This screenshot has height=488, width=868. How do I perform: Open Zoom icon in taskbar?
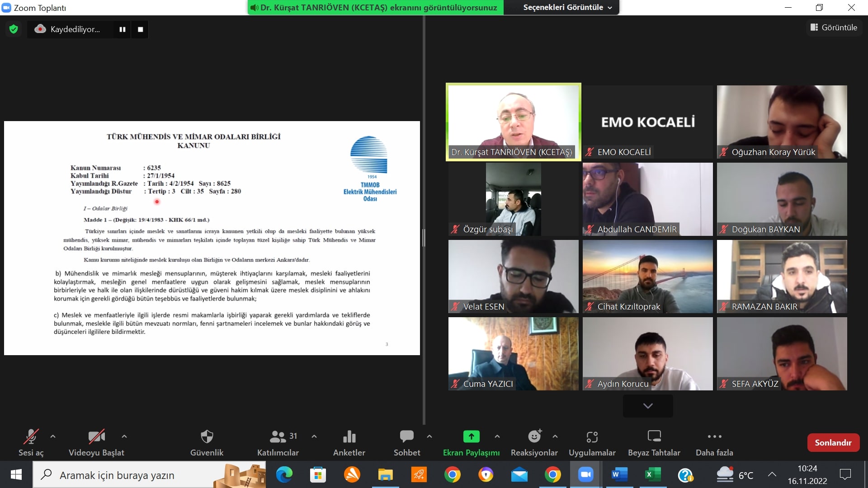586,475
